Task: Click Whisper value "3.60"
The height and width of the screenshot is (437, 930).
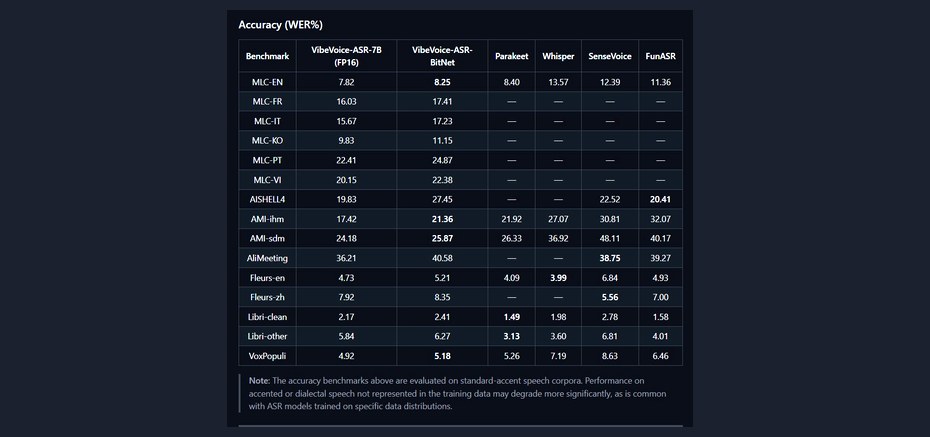Action: pyautogui.click(x=558, y=336)
